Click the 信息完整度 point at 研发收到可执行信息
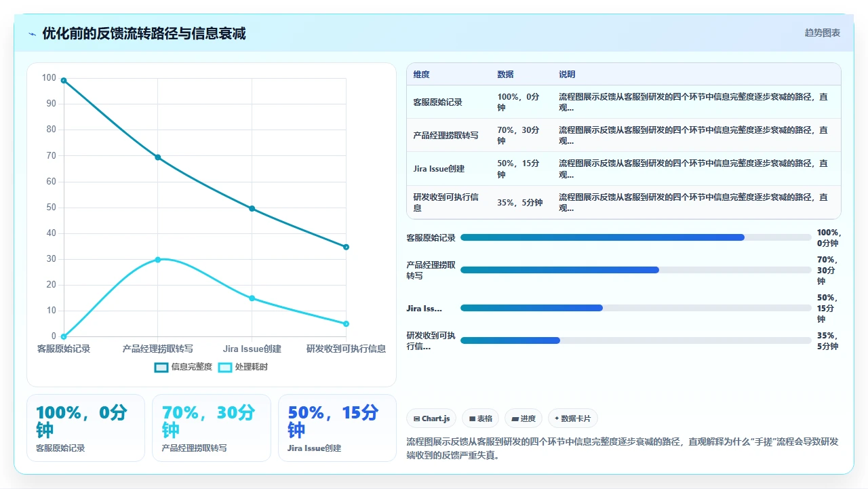 pyautogui.click(x=346, y=247)
